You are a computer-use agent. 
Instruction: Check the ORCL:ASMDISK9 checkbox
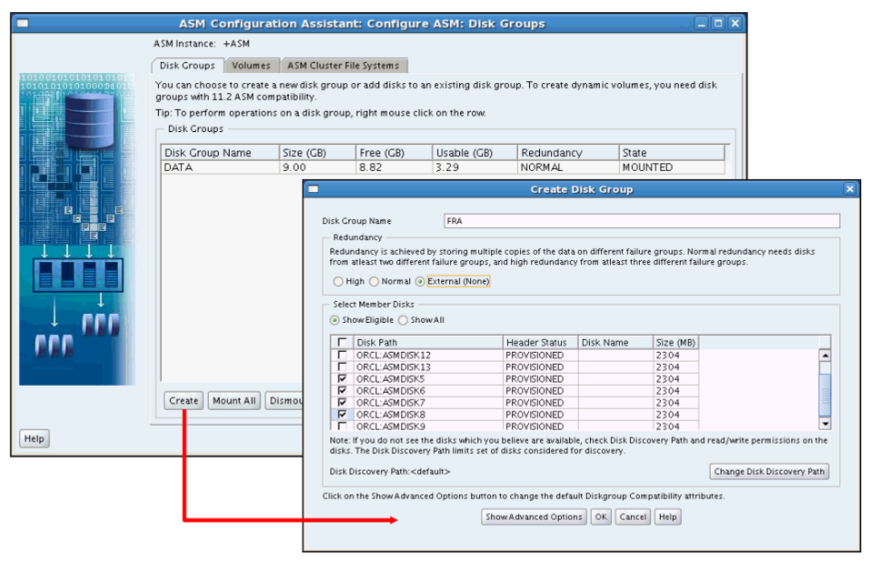[x=342, y=426]
